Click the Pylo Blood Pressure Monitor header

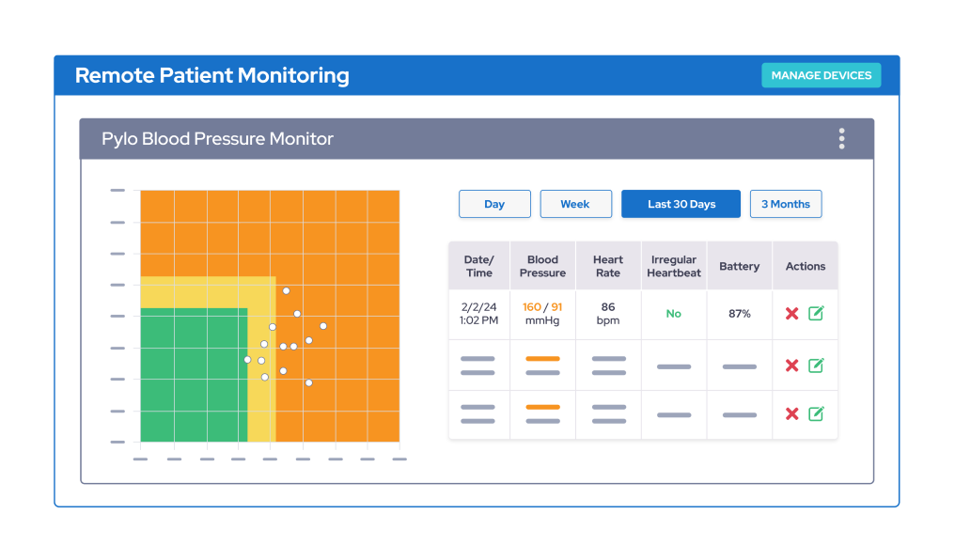pyautogui.click(x=217, y=138)
